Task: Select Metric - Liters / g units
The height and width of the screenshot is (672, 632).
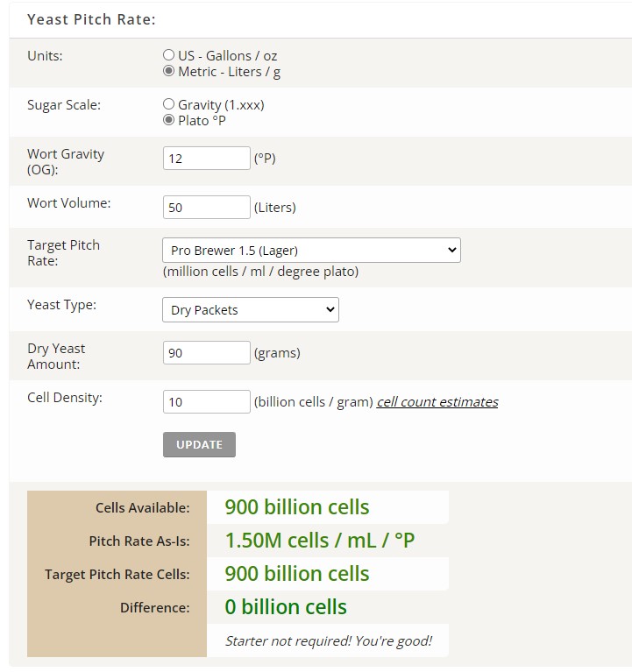Action: tap(169, 72)
